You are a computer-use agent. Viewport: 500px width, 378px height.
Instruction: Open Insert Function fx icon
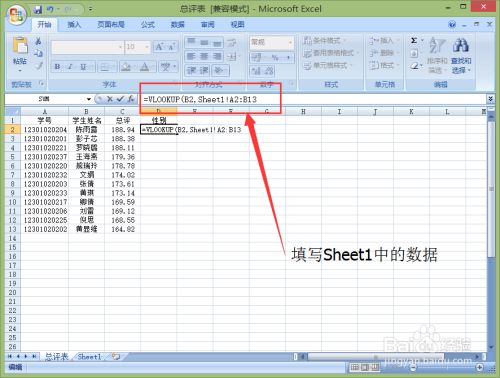(131, 99)
